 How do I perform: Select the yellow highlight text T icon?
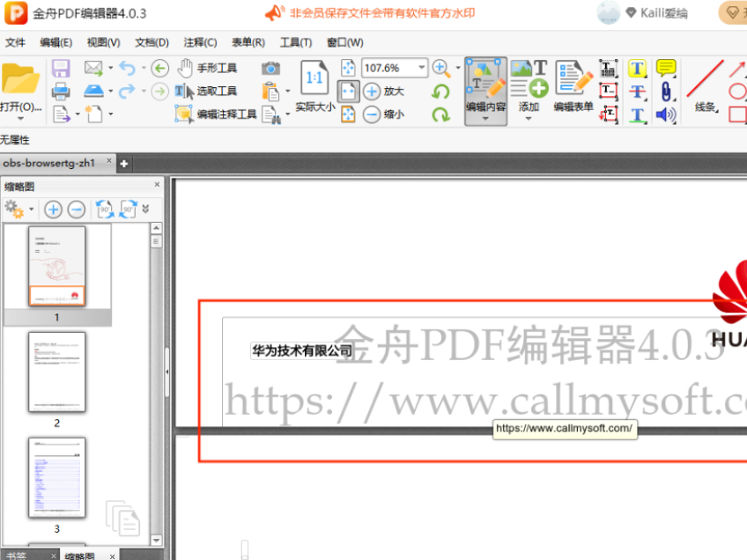(638, 68)
